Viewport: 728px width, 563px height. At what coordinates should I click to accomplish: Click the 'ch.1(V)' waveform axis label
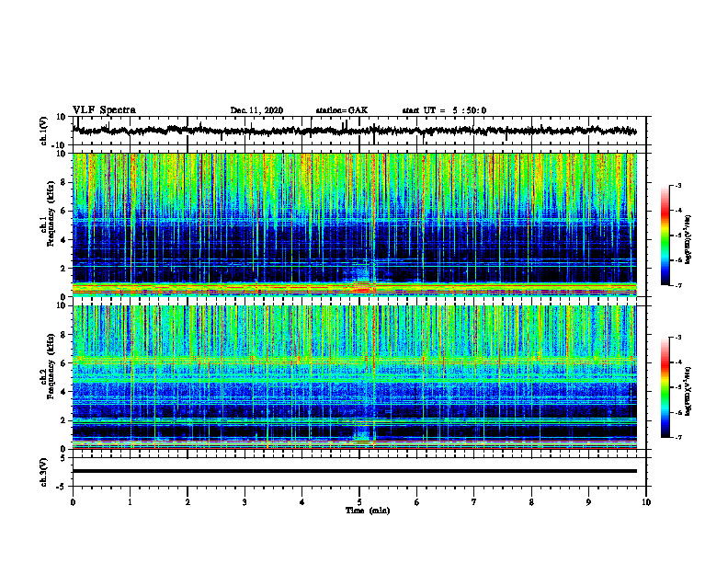coord(44,131)
